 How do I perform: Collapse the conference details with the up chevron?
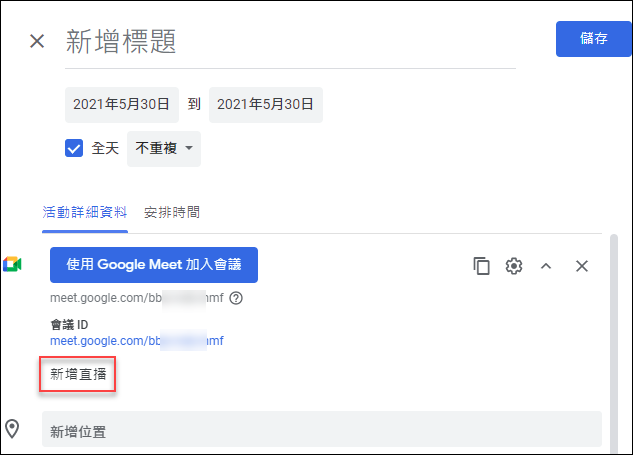546,266
